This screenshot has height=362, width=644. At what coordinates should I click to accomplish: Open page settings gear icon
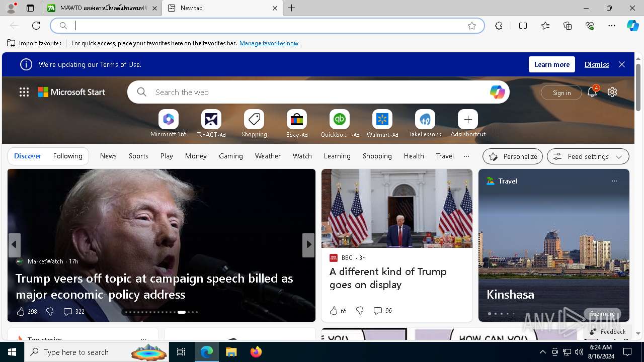pos(612,92)
